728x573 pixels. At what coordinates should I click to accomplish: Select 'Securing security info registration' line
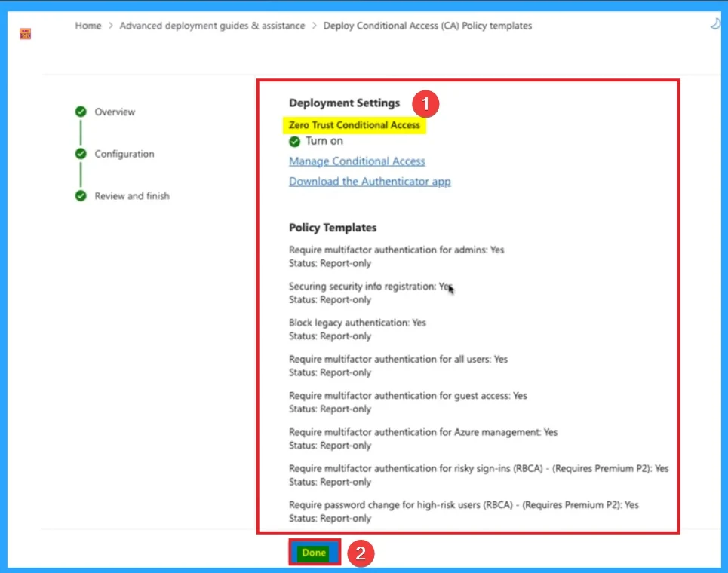pyautogui.click(x=370, y=286)
